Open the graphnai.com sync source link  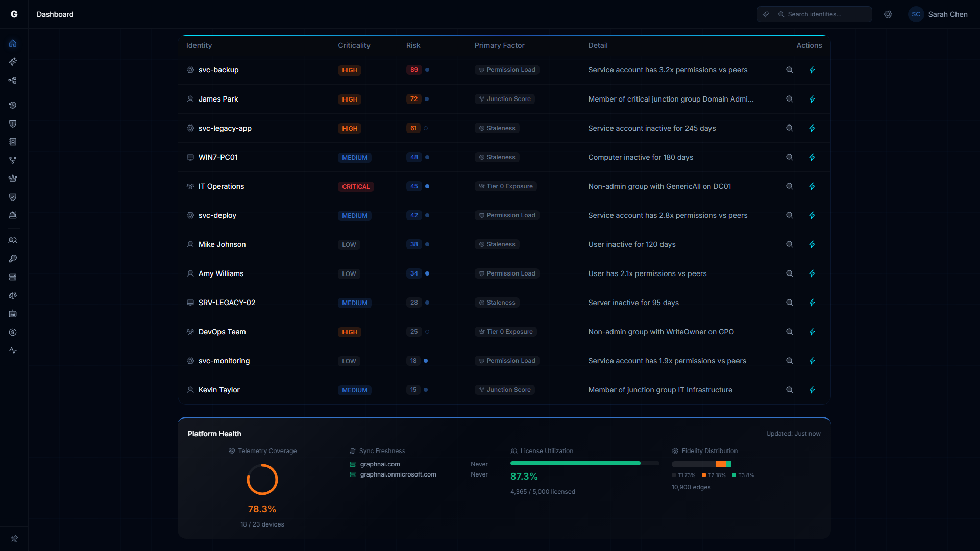380,464
